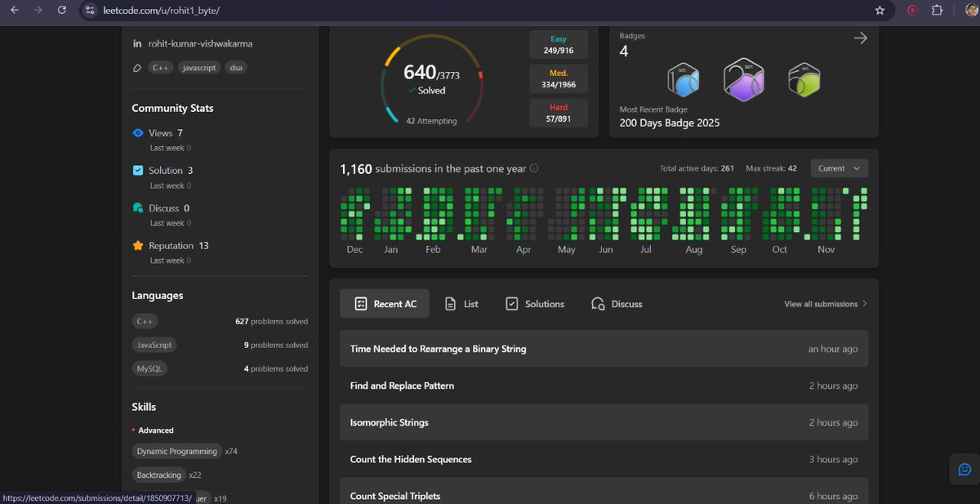980x504 pixels.
Task: Click the 9 problems solved text
Action: coord(276,346)
